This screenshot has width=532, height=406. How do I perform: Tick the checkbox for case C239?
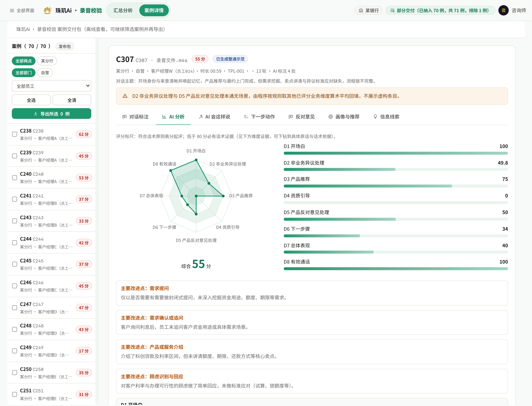(x=15, y=156)
